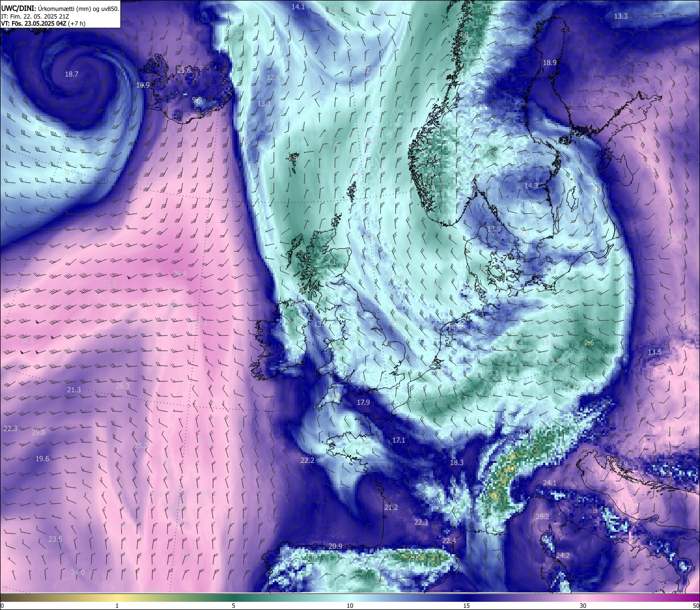Click the colour scale tick labelled 5
Viewport: 700px width, 610px height.
(234, 606)
